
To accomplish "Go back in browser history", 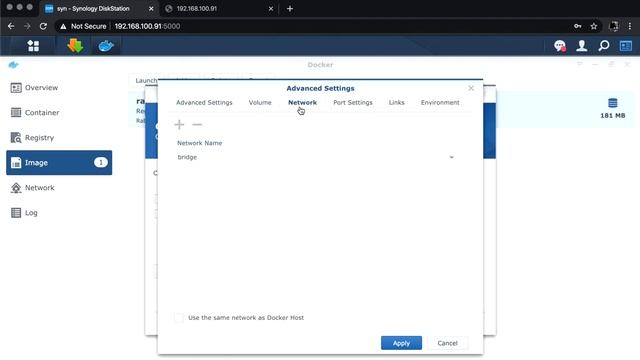I will point(11,26).
